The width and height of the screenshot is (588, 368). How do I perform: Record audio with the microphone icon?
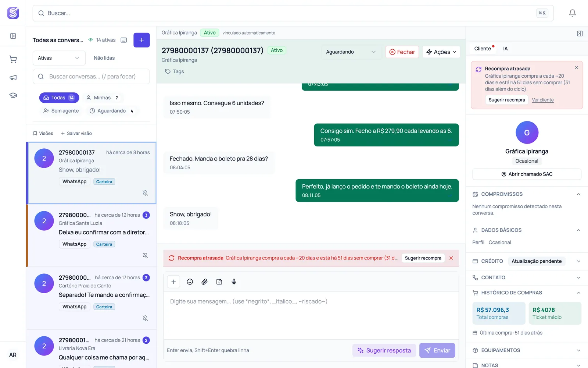click(x=234, y=282)
